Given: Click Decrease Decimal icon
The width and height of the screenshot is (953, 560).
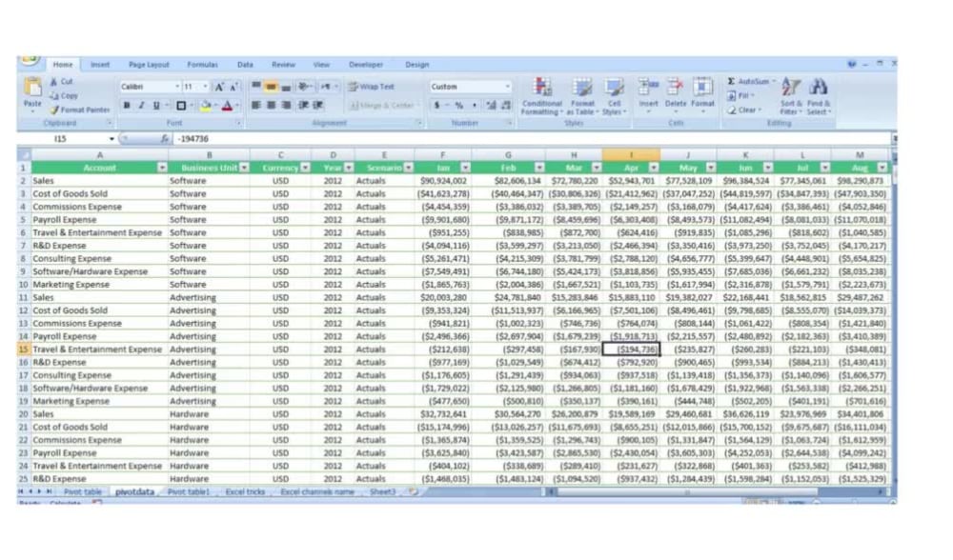Looking at the screenshot, I should [x=506, y=106].
